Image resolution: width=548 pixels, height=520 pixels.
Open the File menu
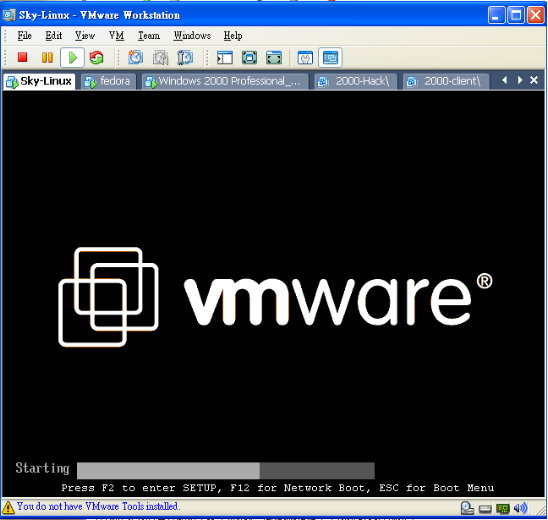coord(24,36)
